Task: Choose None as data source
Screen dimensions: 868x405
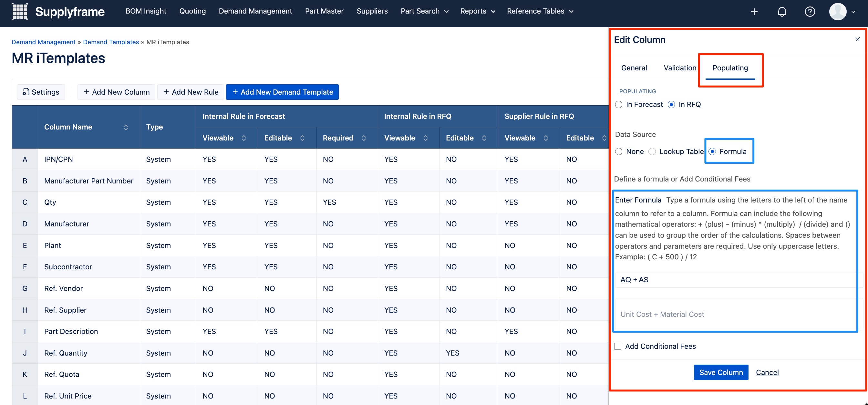Action: 619,151
